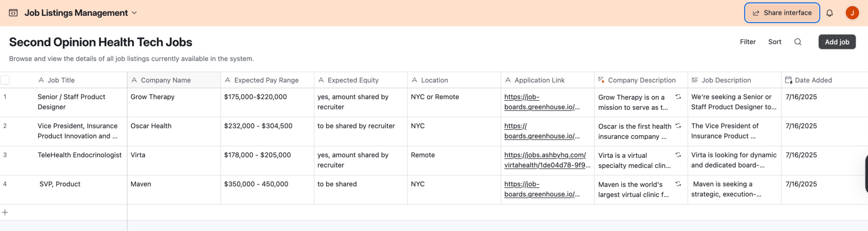Click the Job Title column header
The width and height of the screenshot is (868, 231).
81,80
